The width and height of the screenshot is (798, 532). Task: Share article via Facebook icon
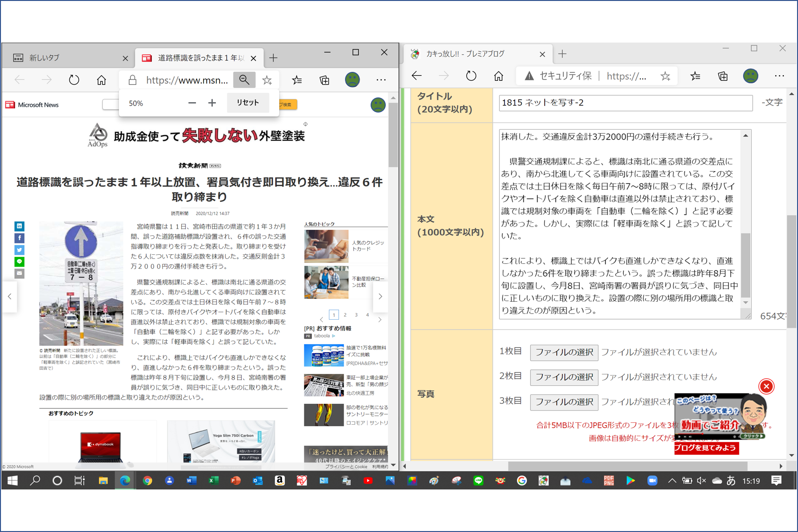[19, 238]
